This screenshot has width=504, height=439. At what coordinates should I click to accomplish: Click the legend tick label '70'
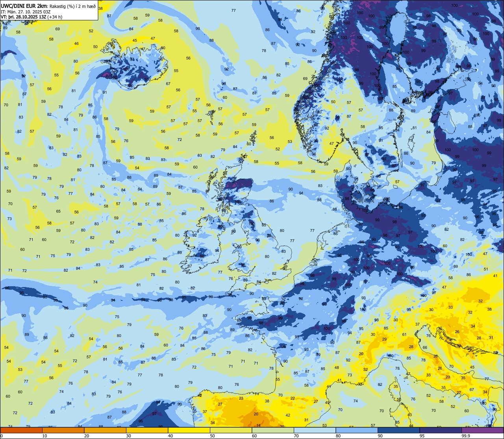[296, 436]
